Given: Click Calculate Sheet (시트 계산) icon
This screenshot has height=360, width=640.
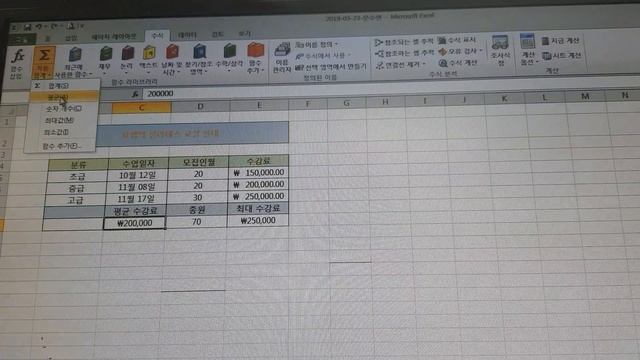Looking at the screenshot, I should tap(547, 56).
